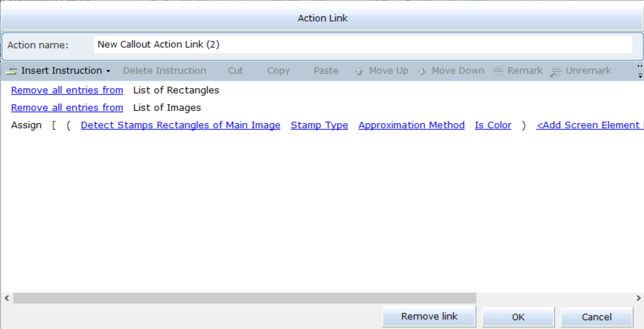Click the Stamp Type parameter link
This screenshot has height=329, width=644.
pyautogui.click(x=319, y=125)
